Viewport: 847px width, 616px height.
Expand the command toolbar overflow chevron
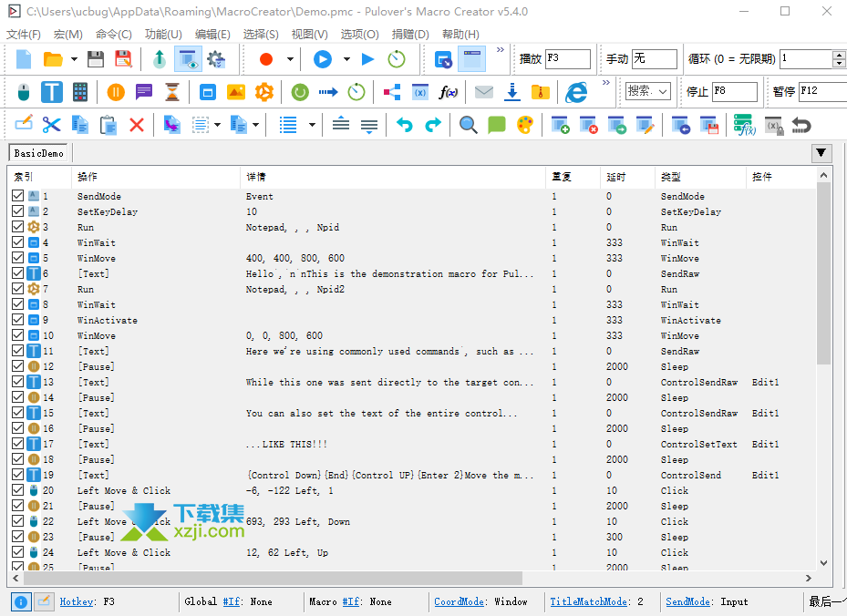point(606,83)
